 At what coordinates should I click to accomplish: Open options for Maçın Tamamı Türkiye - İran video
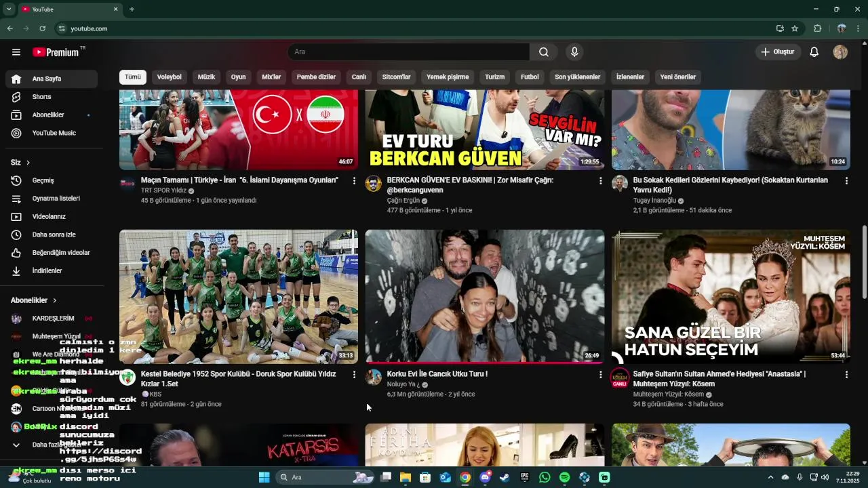tap(354, 181)
